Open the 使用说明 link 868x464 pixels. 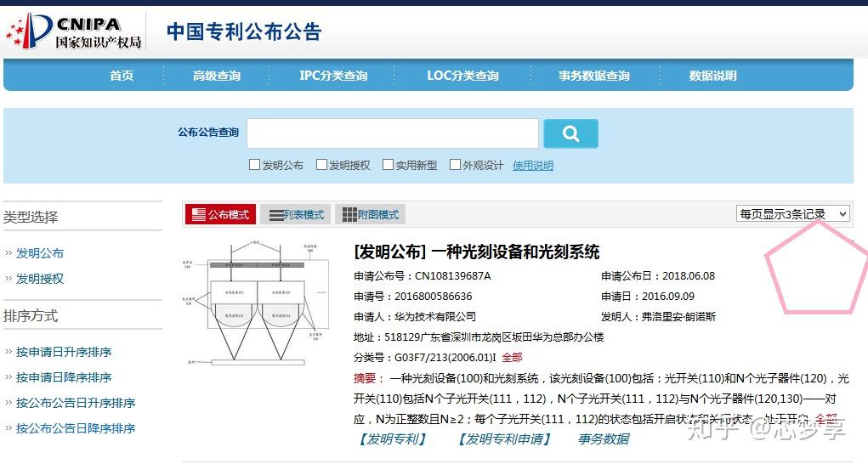point(532,166)
